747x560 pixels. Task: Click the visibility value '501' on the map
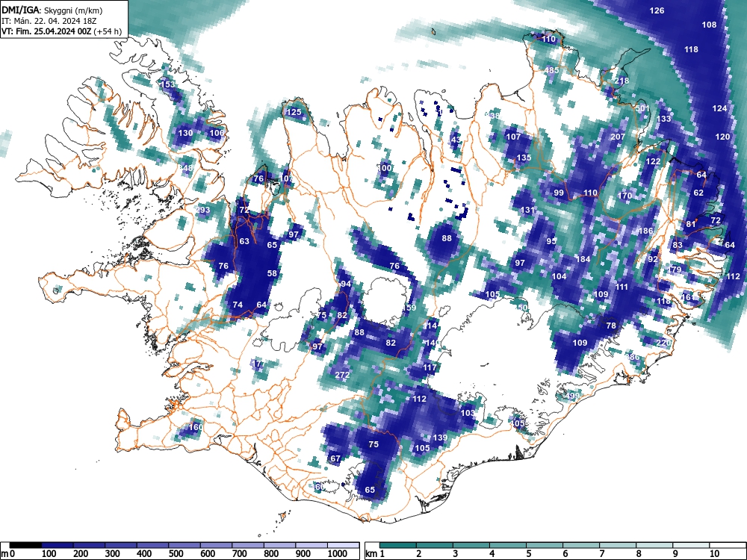coord(642,108)
